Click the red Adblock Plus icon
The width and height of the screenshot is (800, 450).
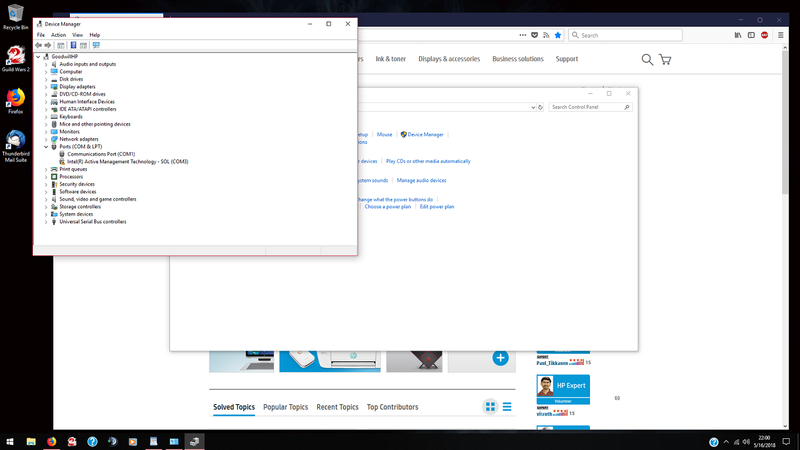[764, 35]
